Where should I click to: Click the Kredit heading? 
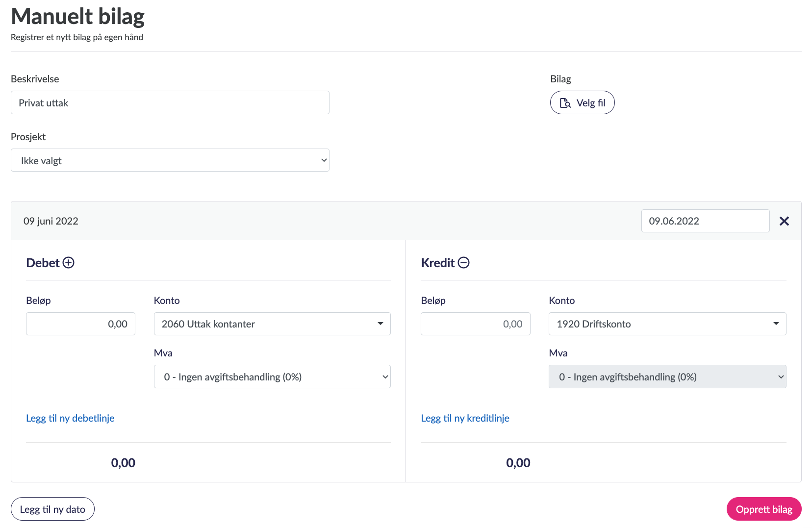pyautogui.click(x=437, y=263)
